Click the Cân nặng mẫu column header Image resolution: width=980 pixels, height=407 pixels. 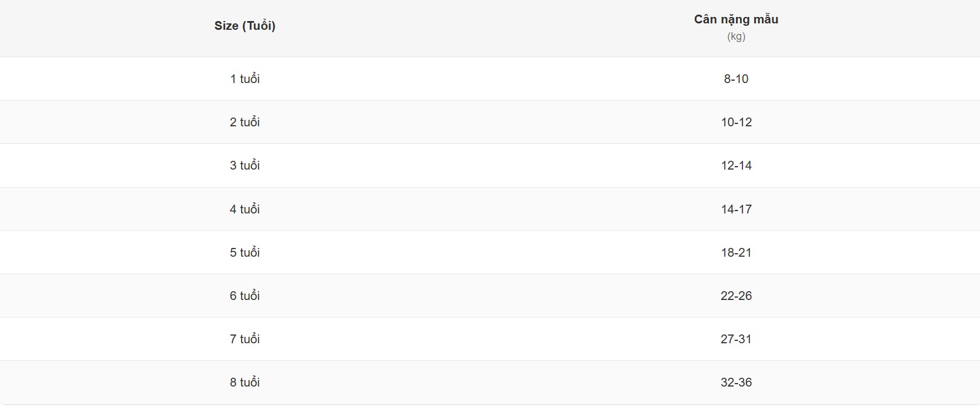736,19
